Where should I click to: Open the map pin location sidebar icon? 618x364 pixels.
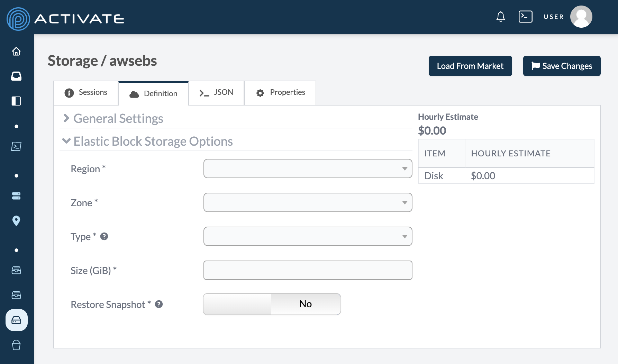coord(16,221)
